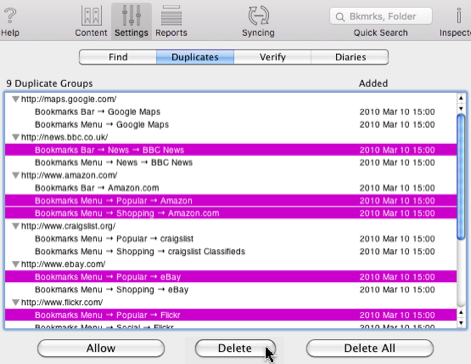Click the scrollbar down arrow at top
This screenshot has height=364, width=471.
point(461,108)
